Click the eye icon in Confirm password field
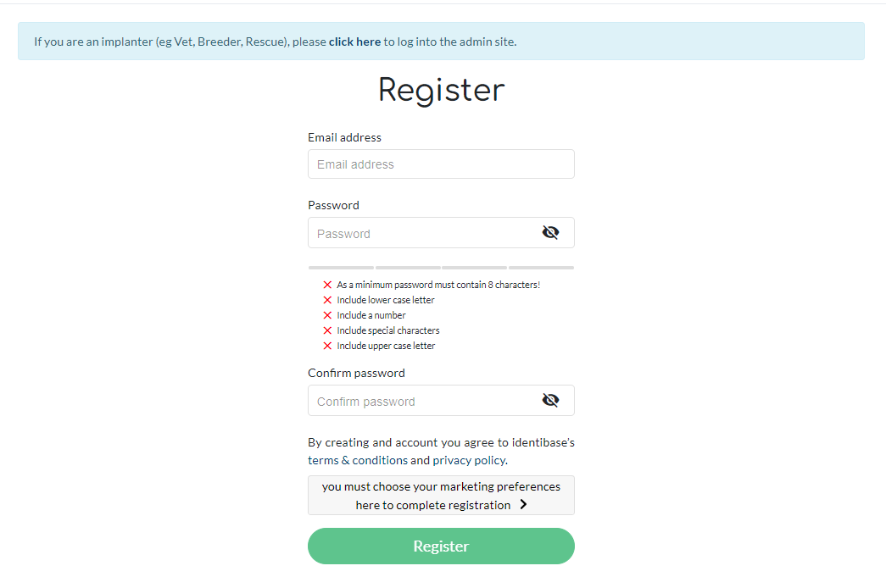This screenshot has width=886, height=588. point(551,399)
